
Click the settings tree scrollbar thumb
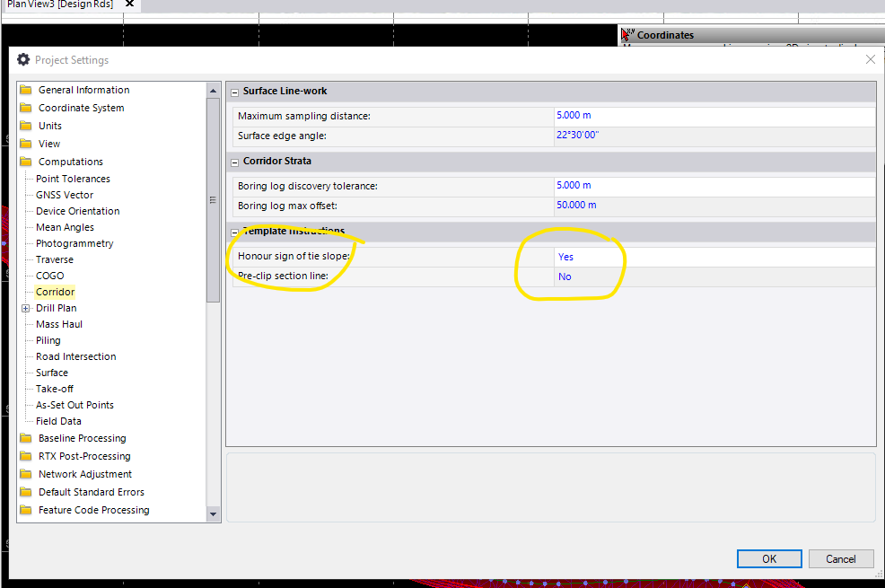tap(213, 200)
